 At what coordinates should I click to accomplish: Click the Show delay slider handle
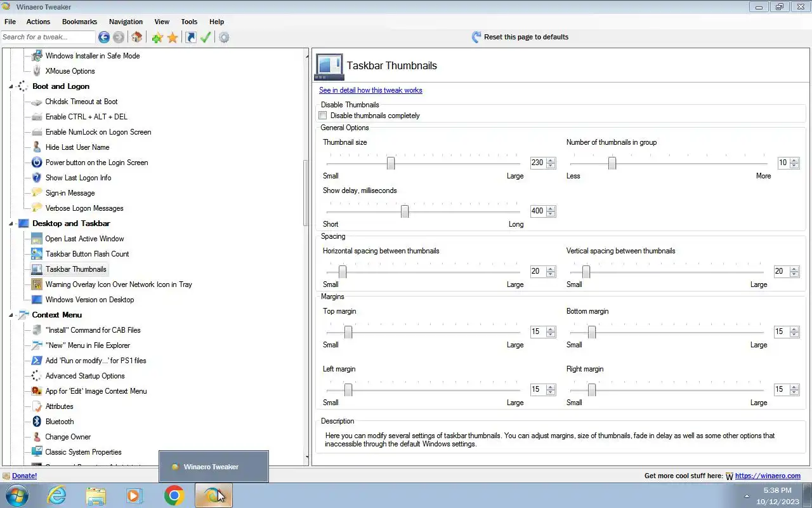coord(405,211)
